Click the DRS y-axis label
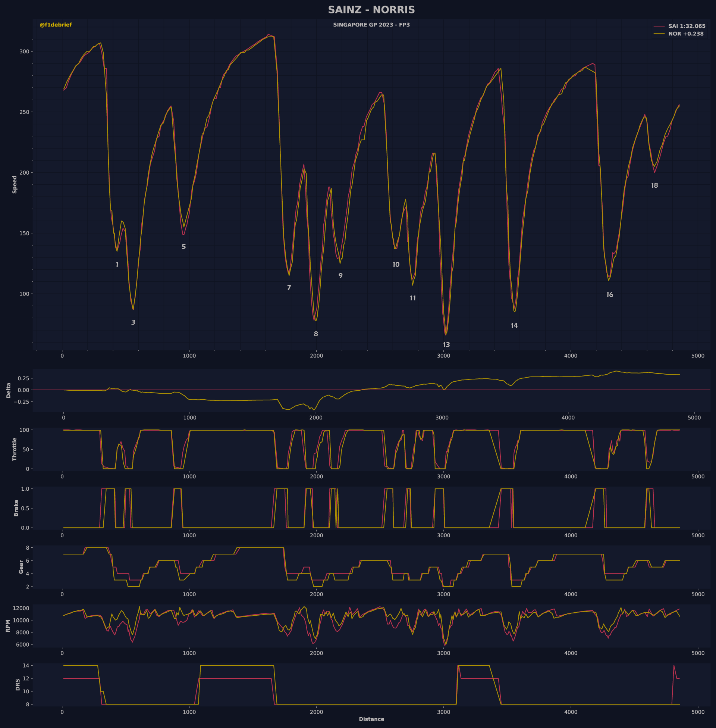 pyautogui.click(x=18, y=685)
